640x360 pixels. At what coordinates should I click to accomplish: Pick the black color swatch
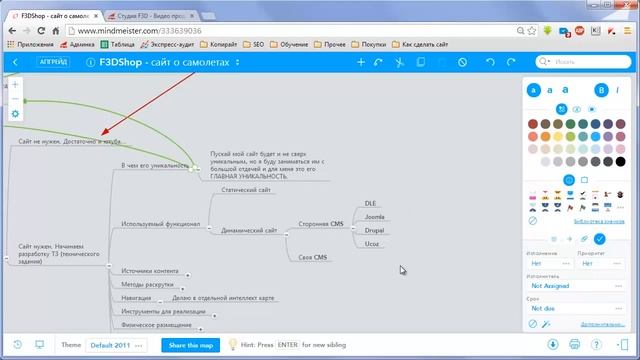[x=620, y=162]
